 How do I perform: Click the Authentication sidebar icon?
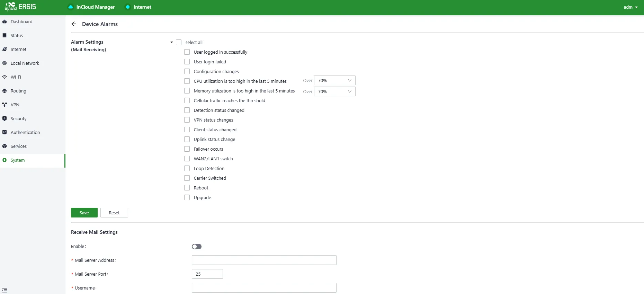pos(5,132)
